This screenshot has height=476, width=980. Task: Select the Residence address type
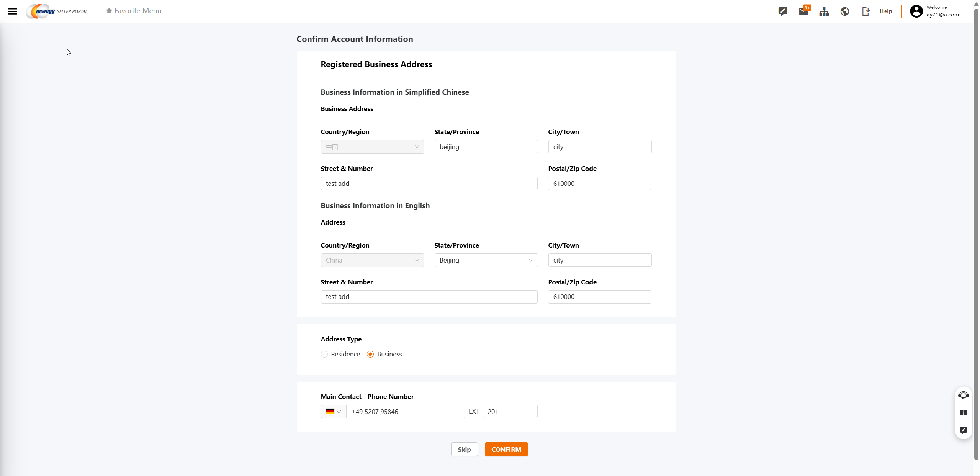coord(324,354)
